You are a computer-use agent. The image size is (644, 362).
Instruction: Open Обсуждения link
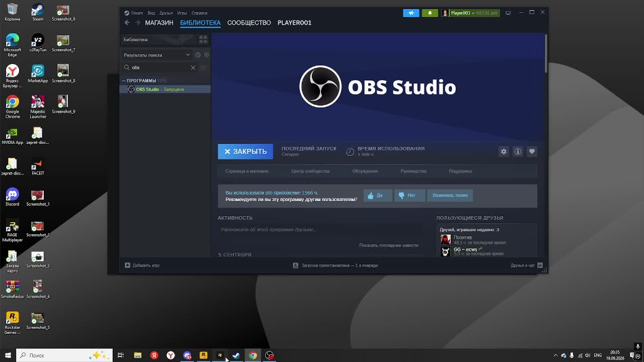click(x=365, y=171)
